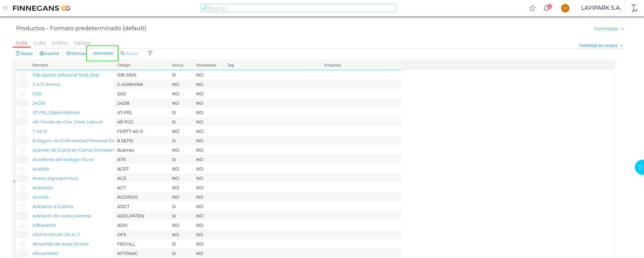
Task: Select the Adherente row checkbox
Action: (x=23, y=225)
